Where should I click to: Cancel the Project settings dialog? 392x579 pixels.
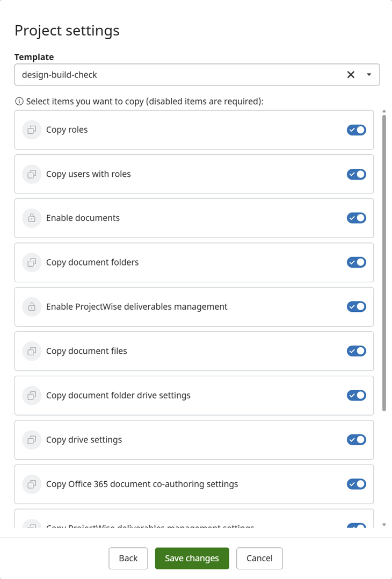259,558
